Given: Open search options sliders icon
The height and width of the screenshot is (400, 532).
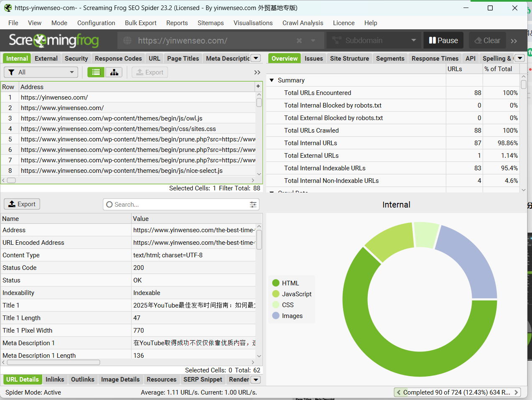Looking at the screenshot, I should pyautogui.click(x=253, y=205).
